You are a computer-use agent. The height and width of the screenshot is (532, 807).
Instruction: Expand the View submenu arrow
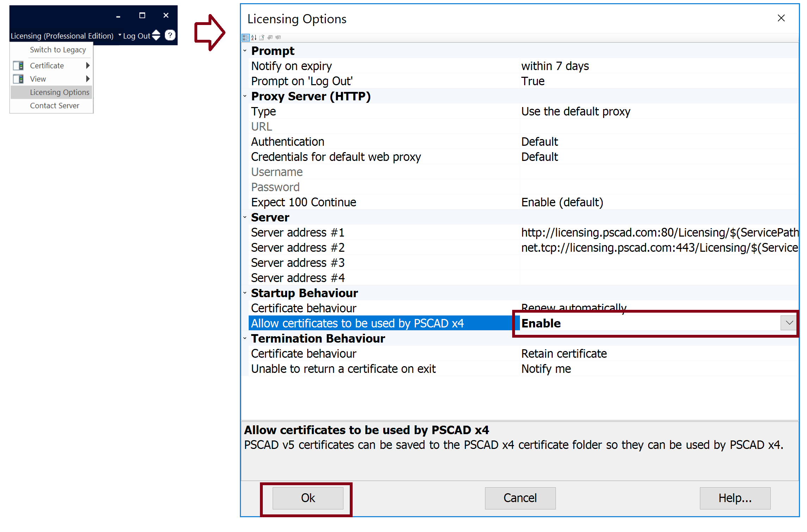(88, 79)
